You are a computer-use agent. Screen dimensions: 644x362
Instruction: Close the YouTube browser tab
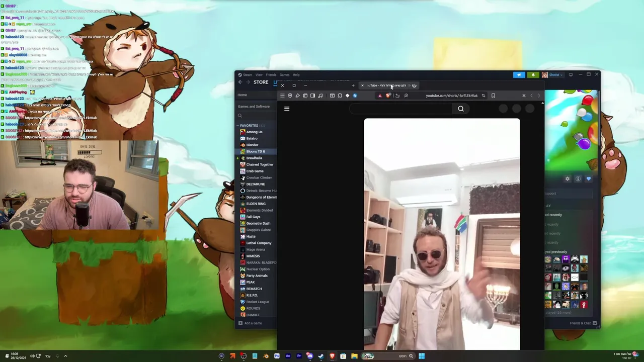(x=362, y=85)
